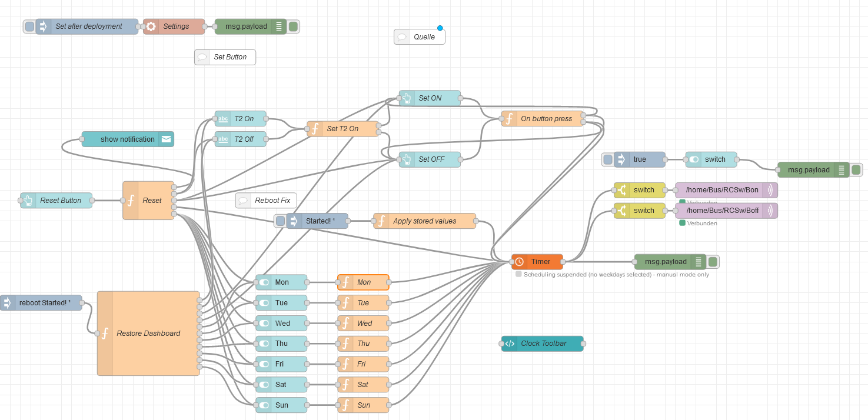Click the list icon on Timer's msg.payload debug node

coord(698,262)
